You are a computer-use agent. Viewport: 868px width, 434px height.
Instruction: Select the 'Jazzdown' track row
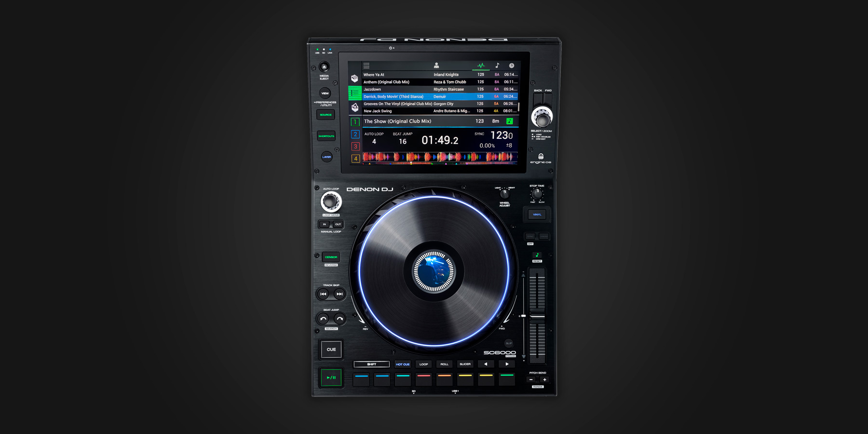[x=440, y=89]
